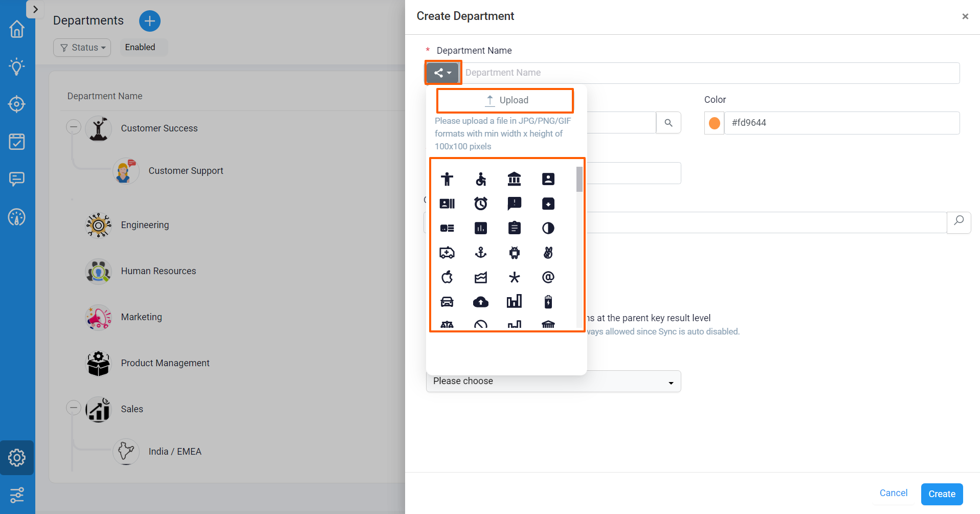
Task: Open the Status filter dropdown
Action: [x=82, y=48]
